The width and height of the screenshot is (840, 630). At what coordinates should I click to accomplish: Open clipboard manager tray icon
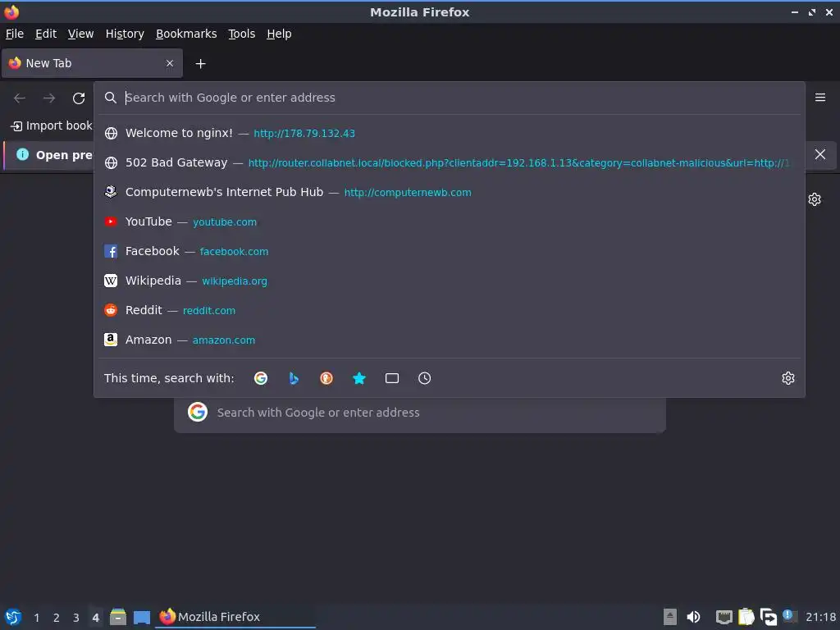pyautogui.click(x=746, y=617)
